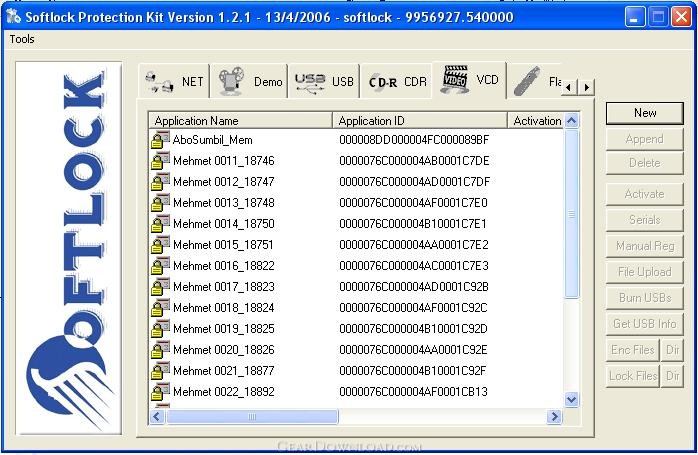The image size is (698, 455).
Task: Click the Enc Files button
Action: click(633, 350)
